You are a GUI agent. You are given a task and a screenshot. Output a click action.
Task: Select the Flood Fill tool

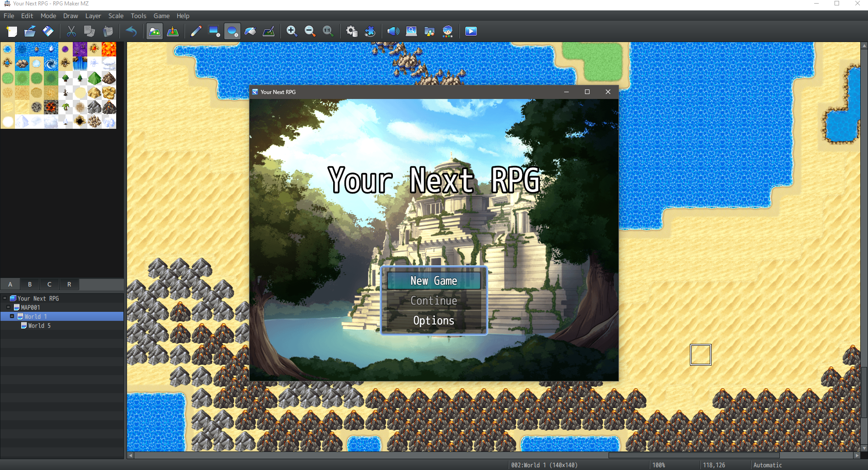(250, 31)
